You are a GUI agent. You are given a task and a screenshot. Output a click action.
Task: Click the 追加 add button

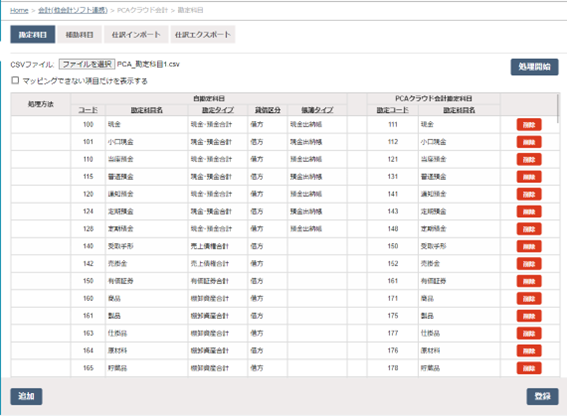pos(26,396)
